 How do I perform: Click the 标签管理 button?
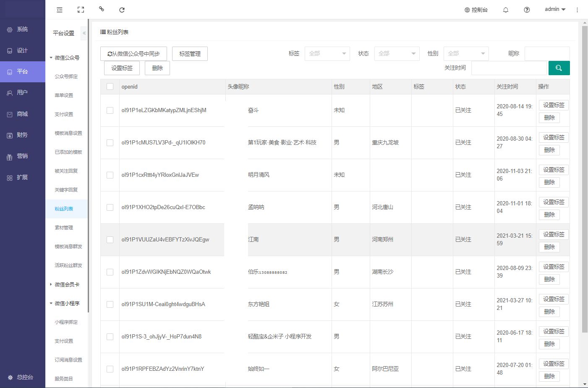coord(190,54)
